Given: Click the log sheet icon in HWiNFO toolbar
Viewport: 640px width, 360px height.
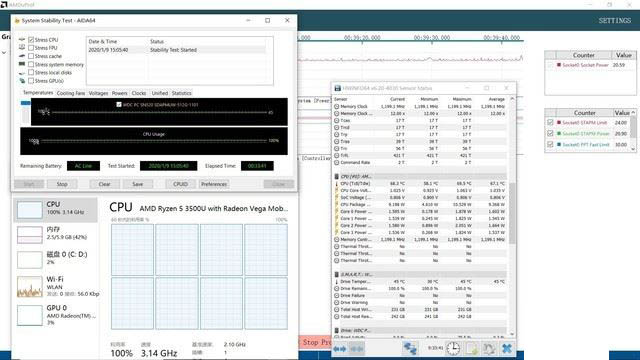Looking at the screenshot, I should point(472,348).
